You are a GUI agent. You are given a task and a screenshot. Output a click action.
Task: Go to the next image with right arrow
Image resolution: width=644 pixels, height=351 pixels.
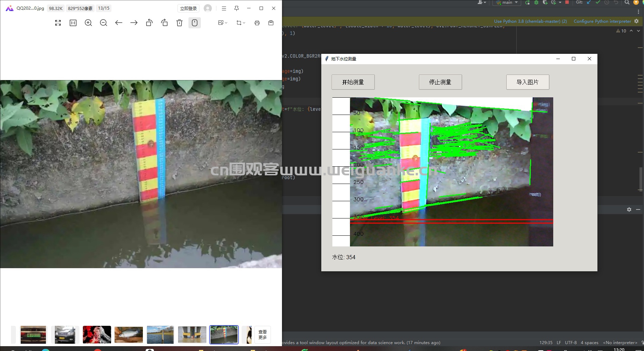(134, 23)
